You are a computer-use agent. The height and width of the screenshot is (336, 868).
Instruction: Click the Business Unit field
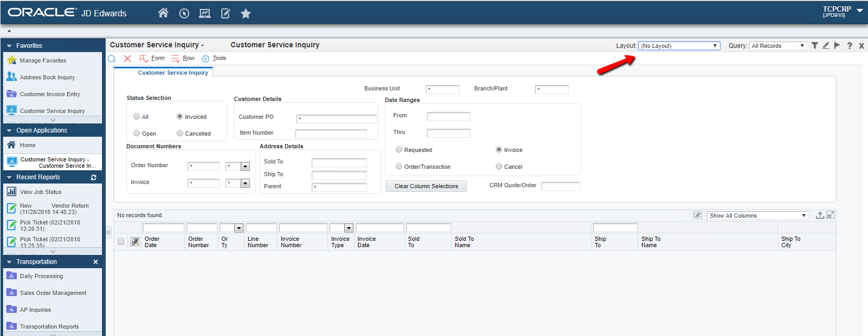tap(443, 89)
